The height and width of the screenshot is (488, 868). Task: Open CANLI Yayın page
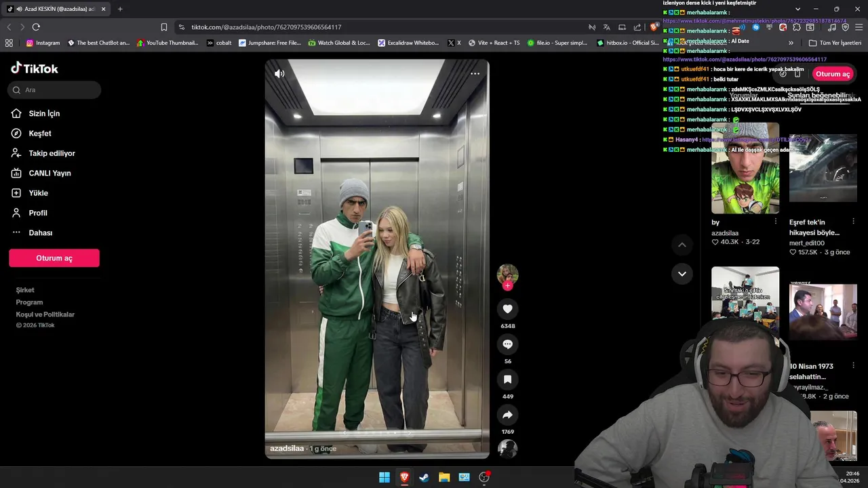pyautogui.click(x=50, y=174)
